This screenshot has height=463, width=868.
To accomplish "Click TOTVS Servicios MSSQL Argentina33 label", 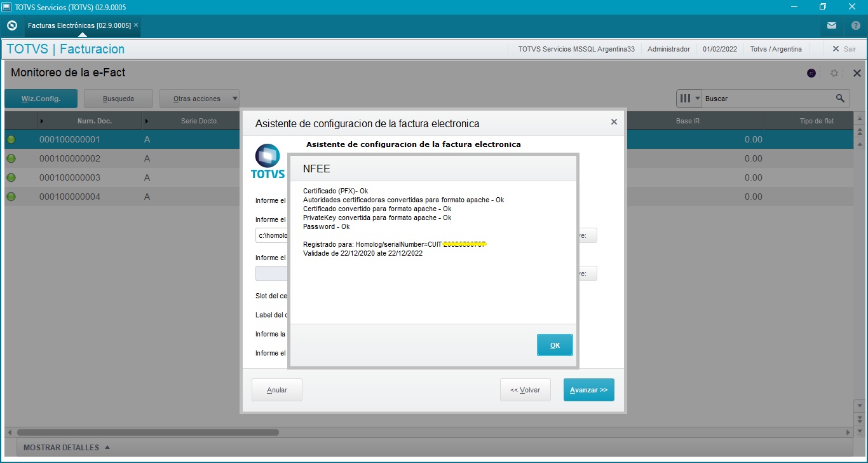I will point(576,49).
